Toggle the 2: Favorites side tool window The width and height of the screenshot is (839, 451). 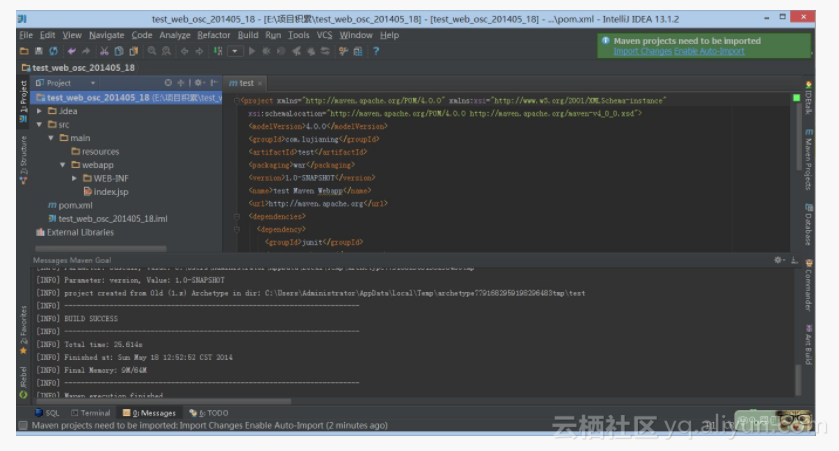pos(24,330)
